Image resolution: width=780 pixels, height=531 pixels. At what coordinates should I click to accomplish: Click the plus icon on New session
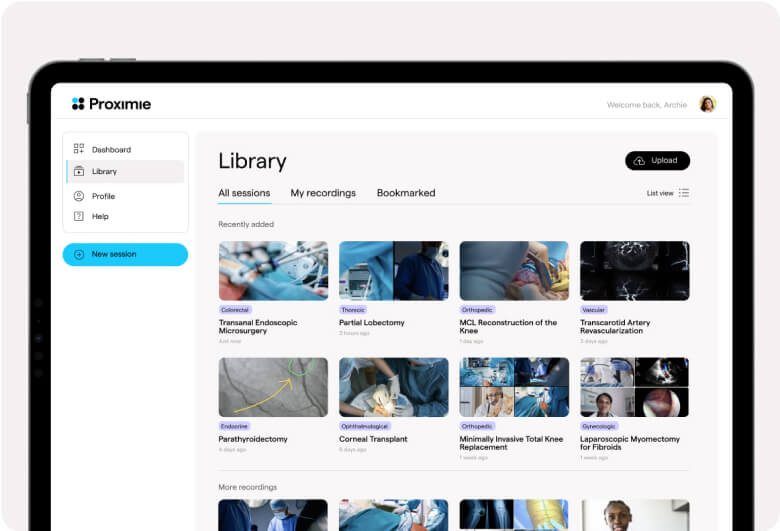pos(79,254)
